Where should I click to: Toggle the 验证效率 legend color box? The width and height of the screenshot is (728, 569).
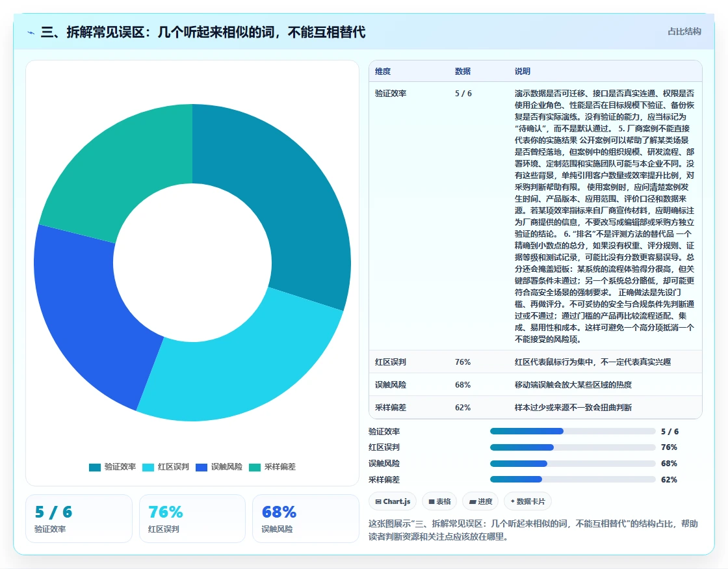coord(95,468)
